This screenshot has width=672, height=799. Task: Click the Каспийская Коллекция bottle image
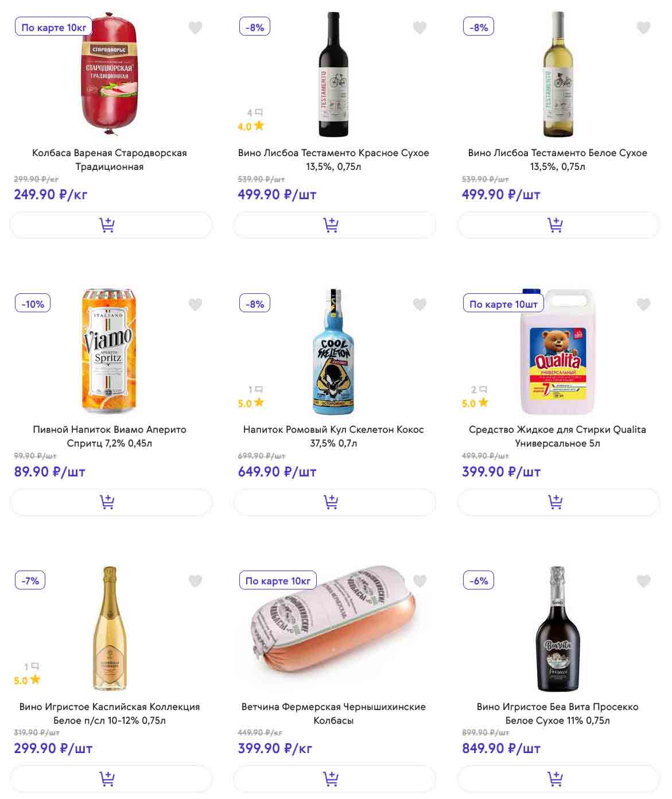click(110, 629)
